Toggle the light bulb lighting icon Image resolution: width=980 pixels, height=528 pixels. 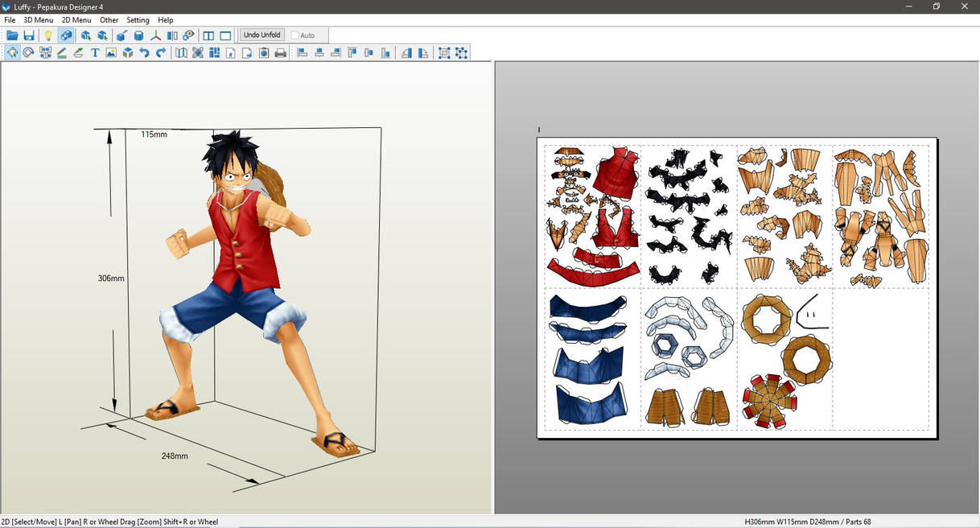coord(47,35)
